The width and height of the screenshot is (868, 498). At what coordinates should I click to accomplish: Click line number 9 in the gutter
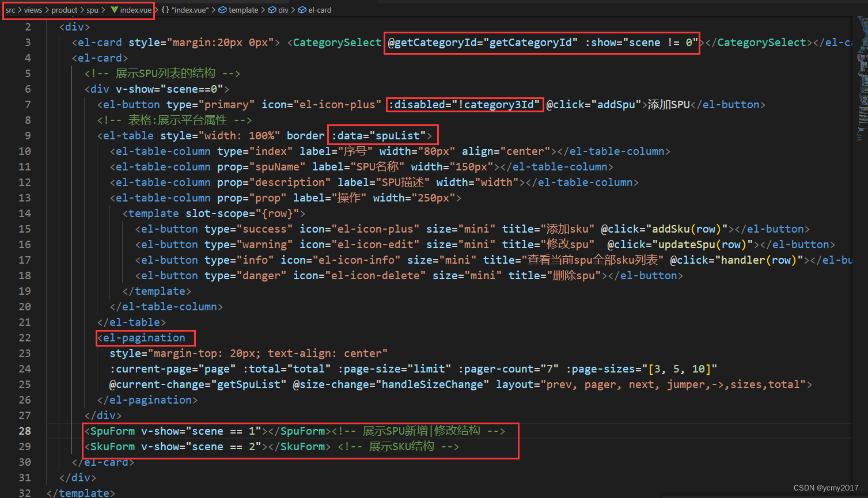tap(28, 136)
